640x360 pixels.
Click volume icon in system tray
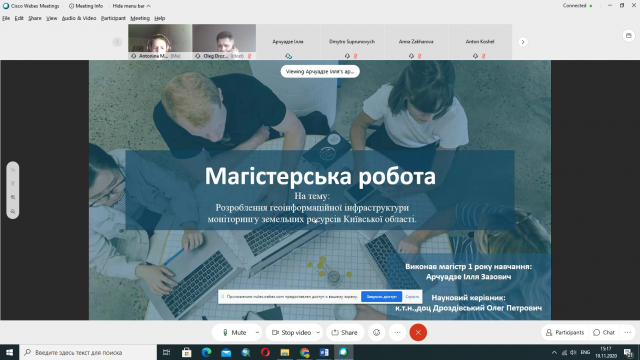573,353
